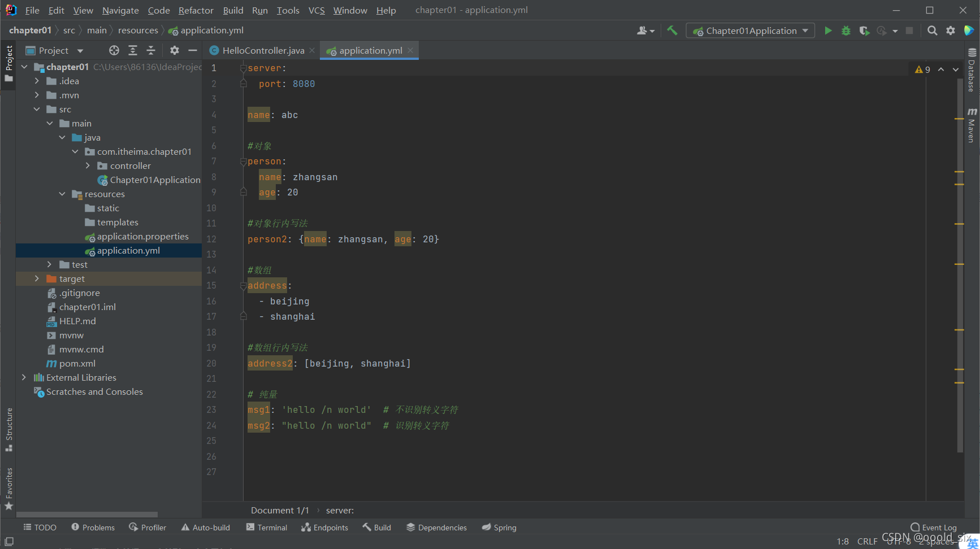Close the HelloController.java tab

(312, 50)
